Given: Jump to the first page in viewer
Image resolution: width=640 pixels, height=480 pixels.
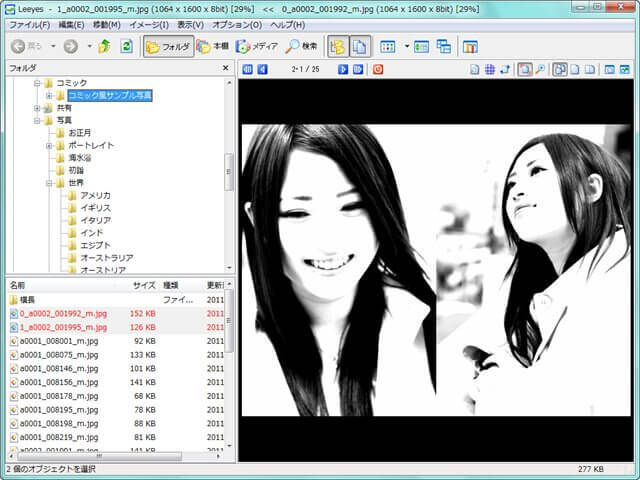Looking at the screenshot, I should (x=247, y=69).
